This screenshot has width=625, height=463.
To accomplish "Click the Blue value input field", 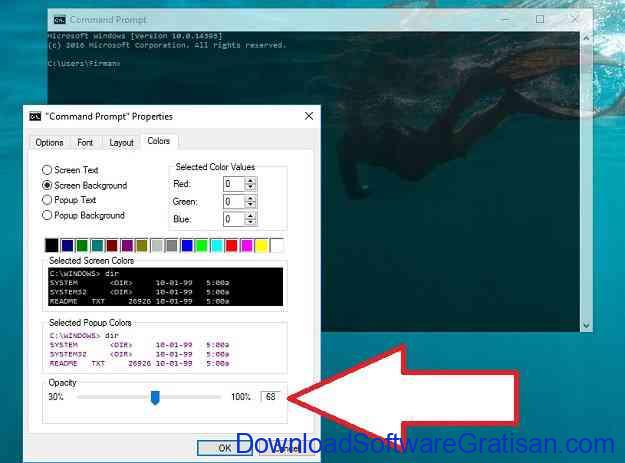I will [233, 219].
